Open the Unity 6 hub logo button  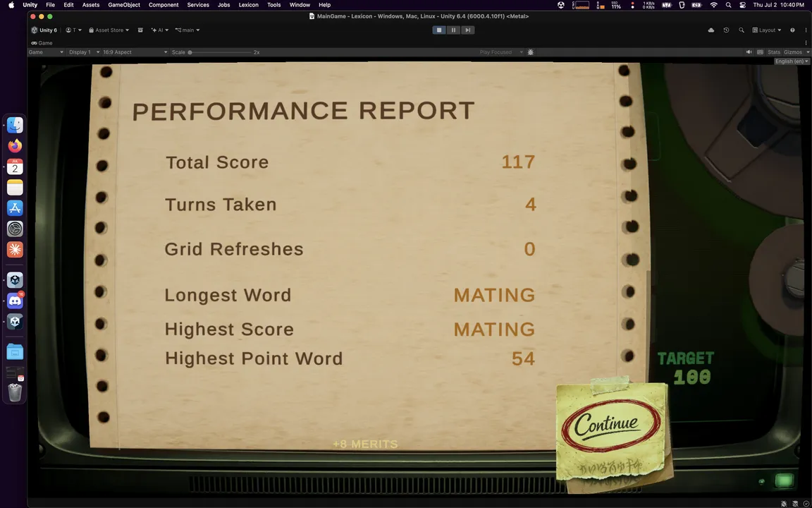(44, 30)
